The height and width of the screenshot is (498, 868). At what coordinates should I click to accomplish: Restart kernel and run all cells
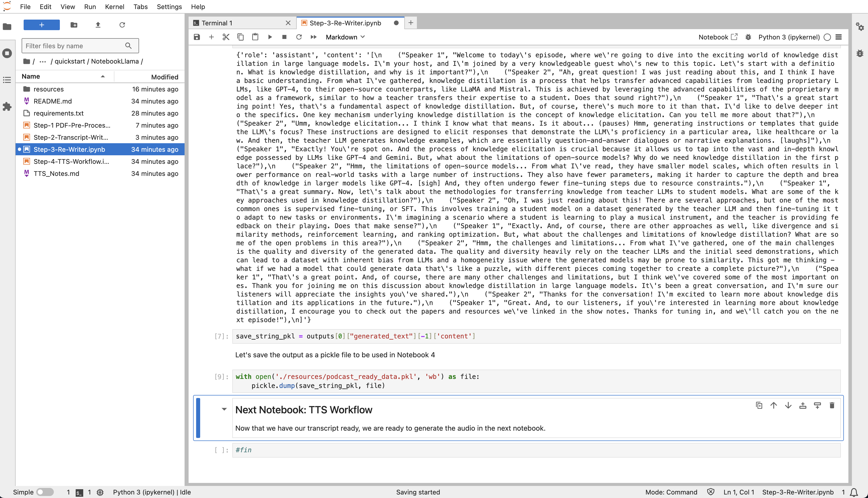click(x=314, y=37)
